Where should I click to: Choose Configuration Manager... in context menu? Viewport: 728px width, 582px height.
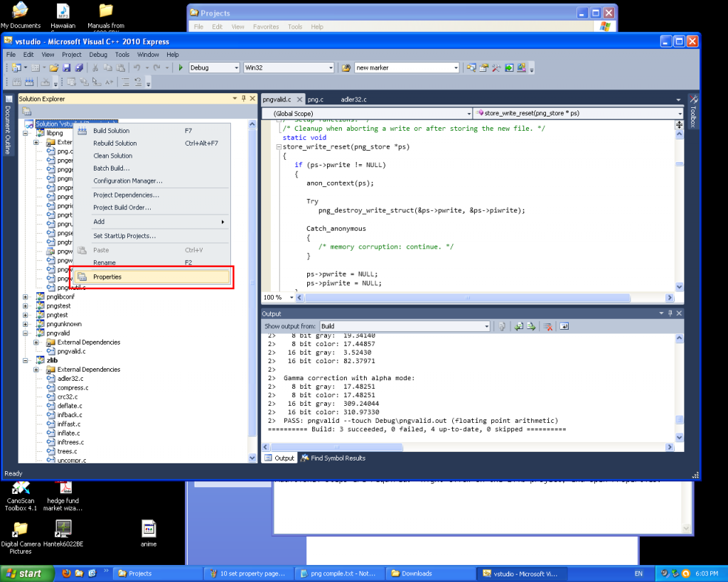[x=153, y=181]
